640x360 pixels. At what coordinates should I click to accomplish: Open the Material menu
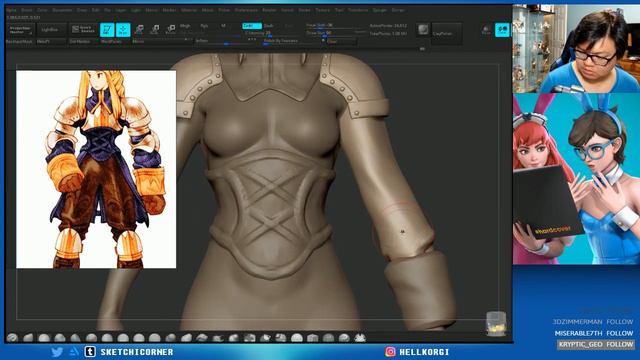[x=189, y=10]
